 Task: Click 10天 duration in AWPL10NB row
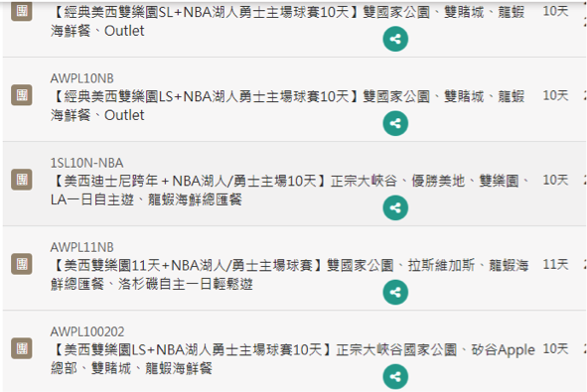coord(555,95)
